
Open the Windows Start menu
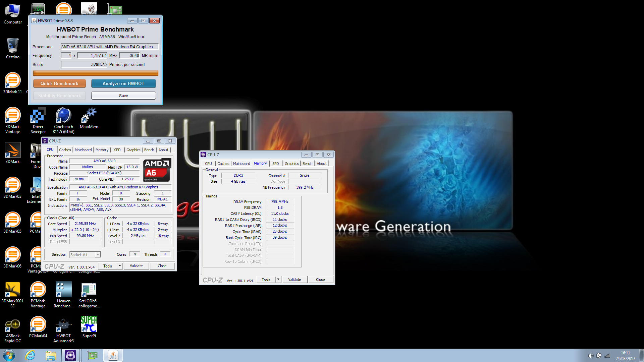(9, 355)
